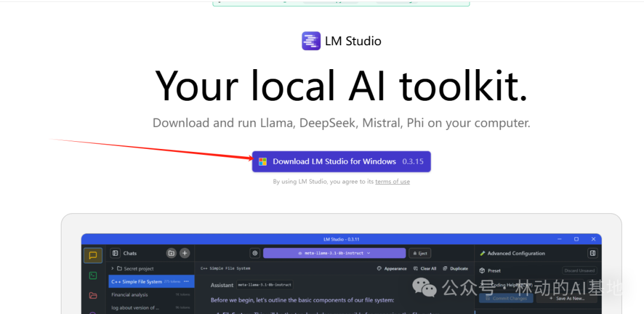Click the Advanced Configuration heading
Image resolution: width=644 pixels, height=314 pixels.
point(516,253)
